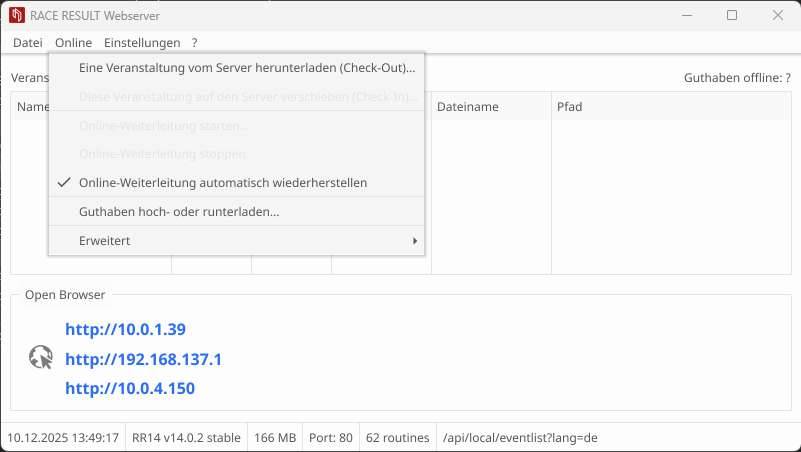Screen dimensions: 801x452
Task: Open the Einstellungen menu
Action: [142, 43]
